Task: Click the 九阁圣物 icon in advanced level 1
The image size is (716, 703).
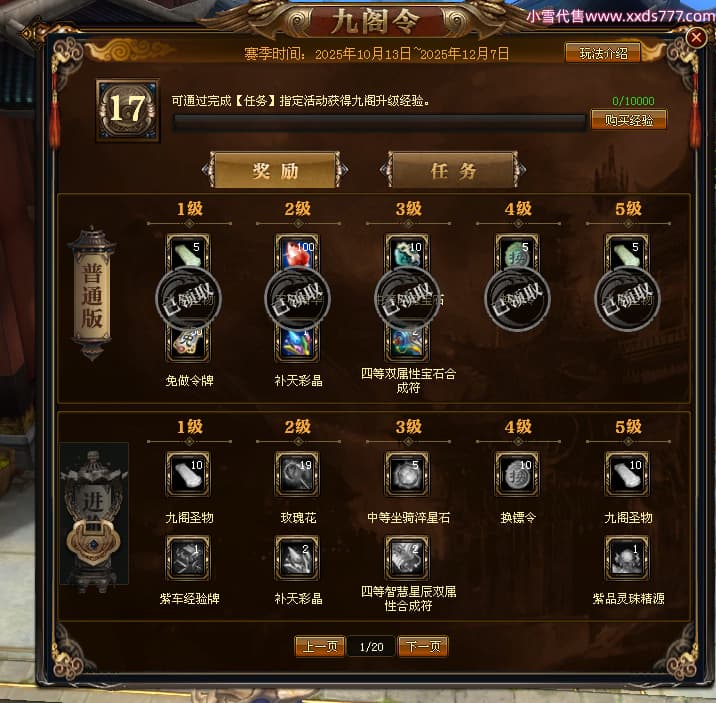Action: click(x=188, y=474)
